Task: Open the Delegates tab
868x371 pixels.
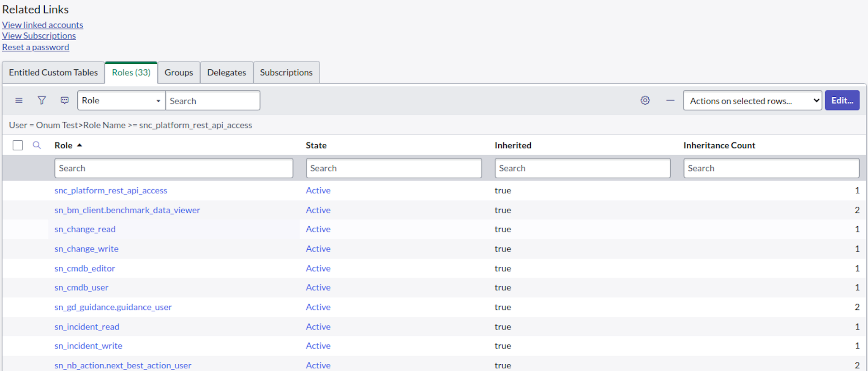Action: [x=226, y=72]
